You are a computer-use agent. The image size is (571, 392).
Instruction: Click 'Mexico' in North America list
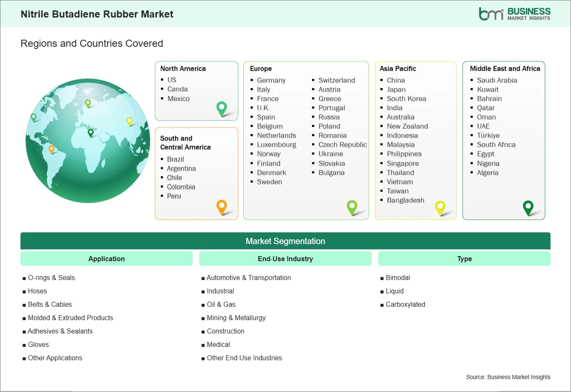coord(178,99)
